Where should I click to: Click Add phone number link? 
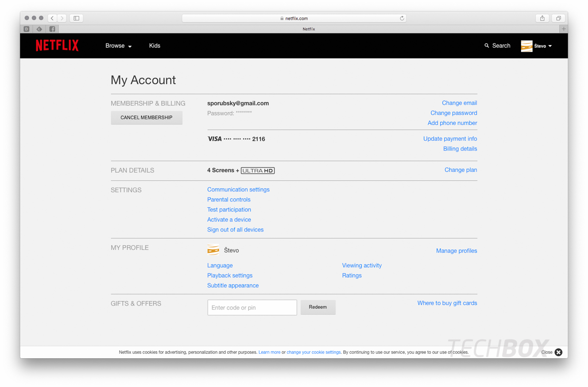(x=453, y=123)
